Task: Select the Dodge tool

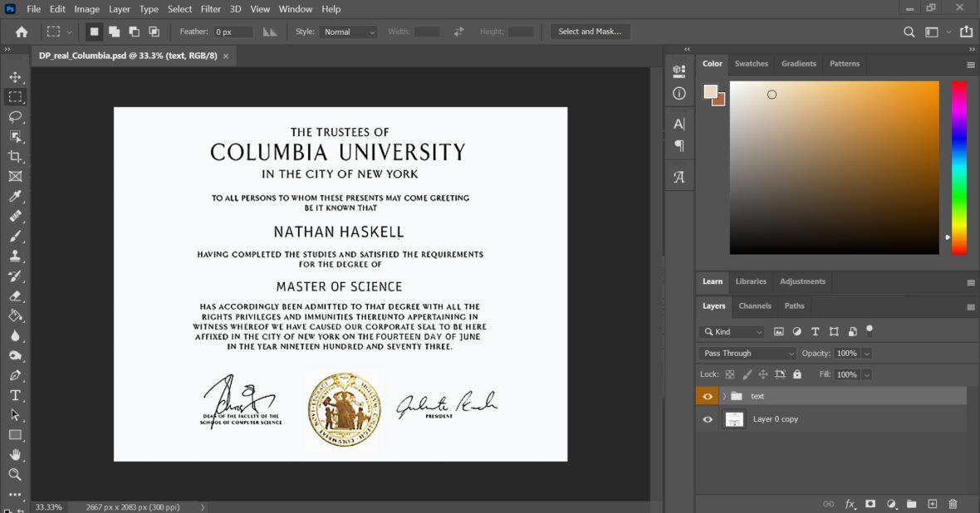Action: [x=15, y=355]
